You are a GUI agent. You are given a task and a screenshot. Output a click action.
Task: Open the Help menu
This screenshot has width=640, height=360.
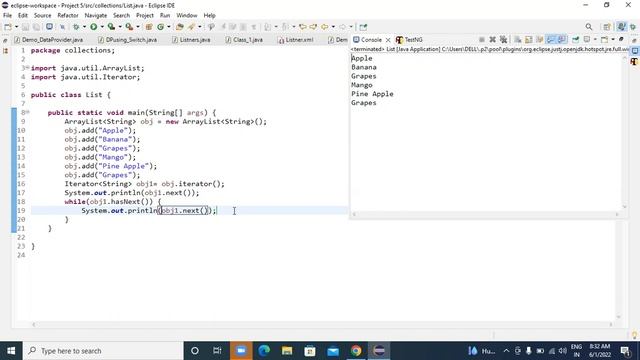pos(209,16)
